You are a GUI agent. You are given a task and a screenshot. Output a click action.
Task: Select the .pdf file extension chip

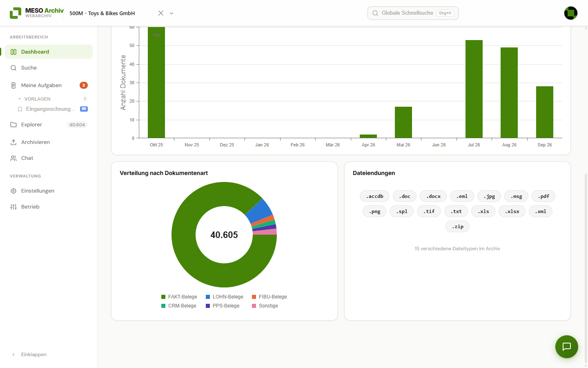(543, 196)
